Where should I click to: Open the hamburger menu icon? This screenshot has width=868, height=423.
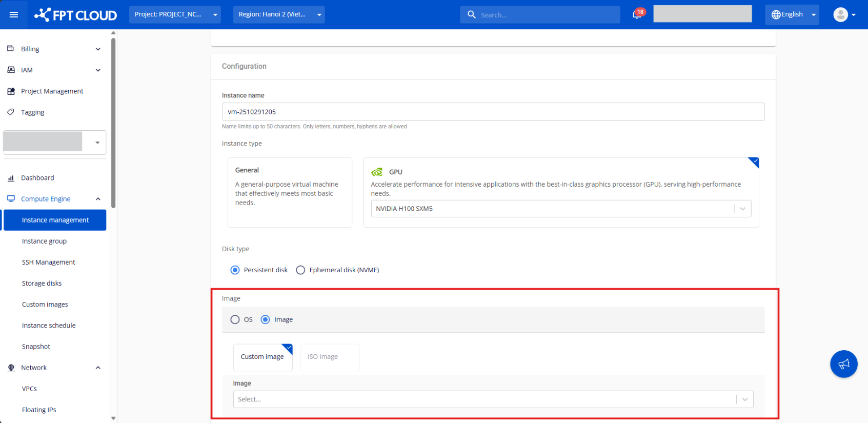coord(14,15)
